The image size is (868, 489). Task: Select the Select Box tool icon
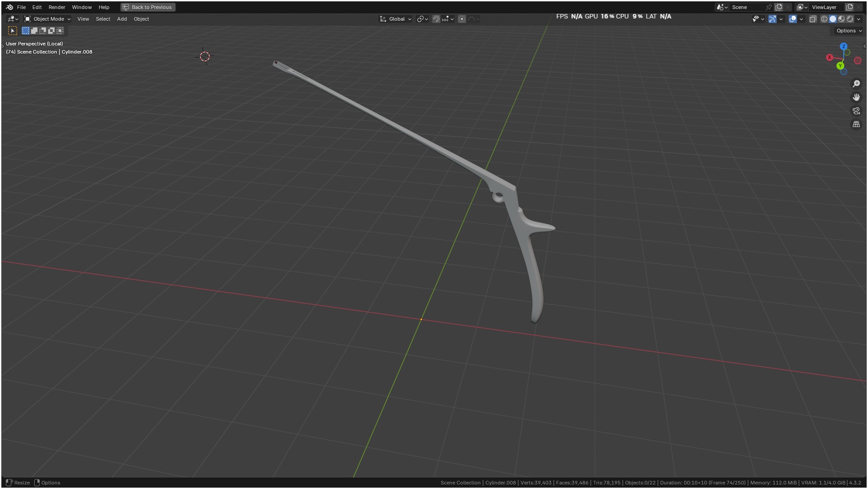(13, 31)
